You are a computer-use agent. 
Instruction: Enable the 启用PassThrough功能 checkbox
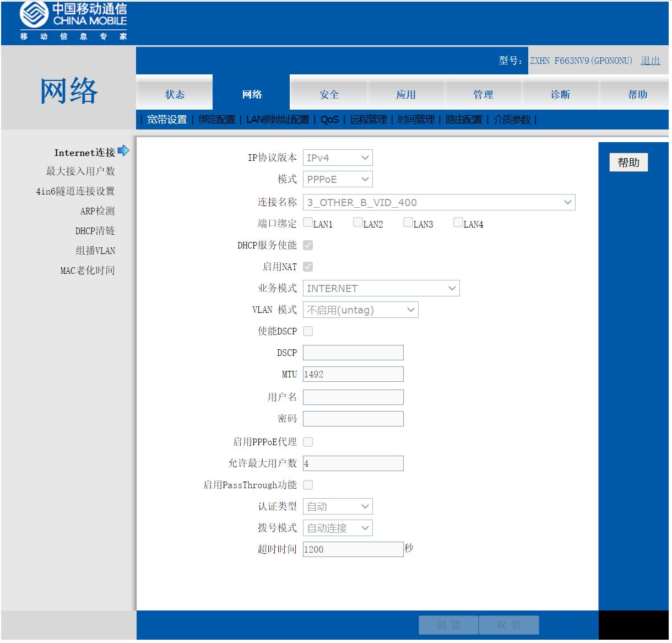click(x=308, y=485)
